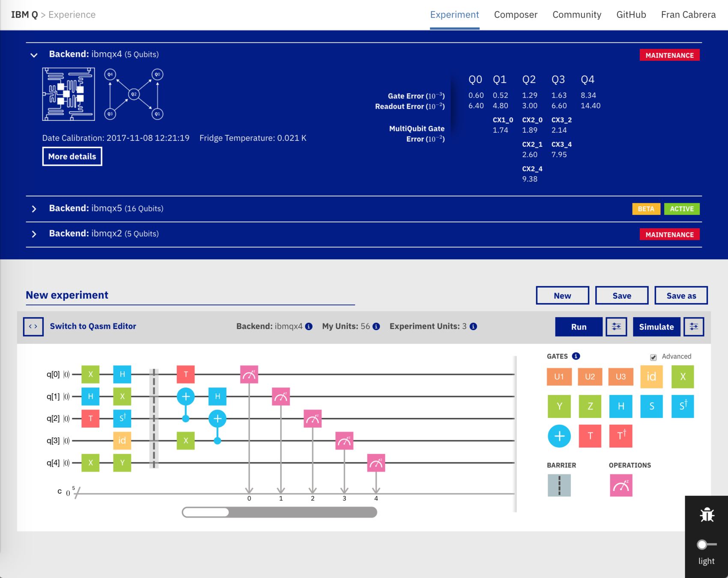Click the H gate on q[0] wire
This screenshot has width=728, height=578.
coord(122,374)
